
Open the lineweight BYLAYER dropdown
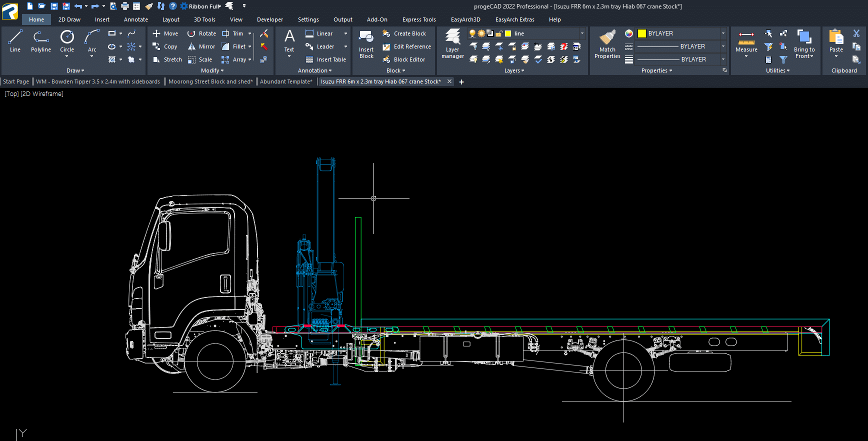[723, 59]
